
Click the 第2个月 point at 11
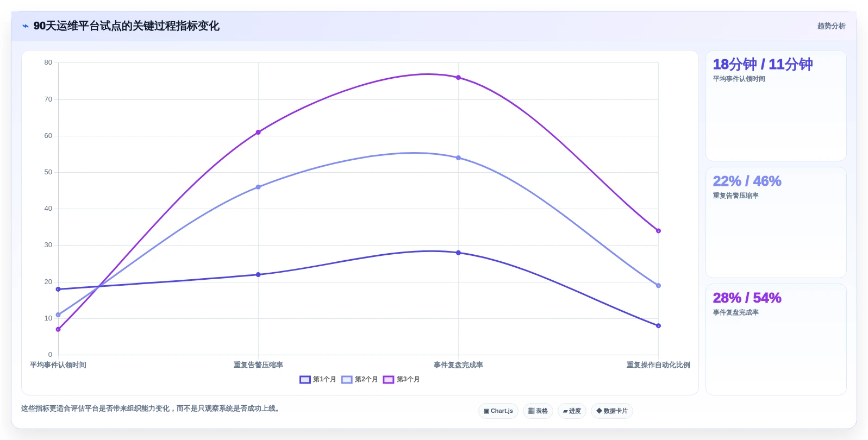58,315
